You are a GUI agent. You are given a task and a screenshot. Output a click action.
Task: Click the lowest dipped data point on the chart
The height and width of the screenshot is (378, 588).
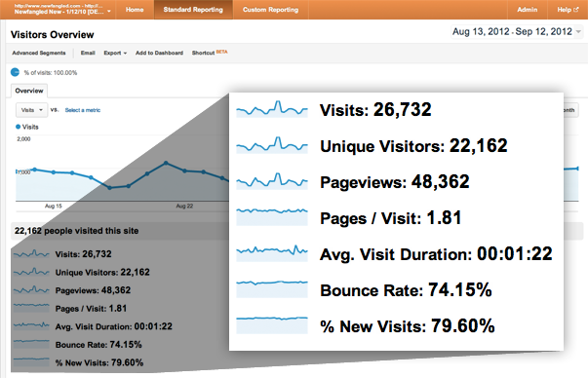tap(109, 187)
